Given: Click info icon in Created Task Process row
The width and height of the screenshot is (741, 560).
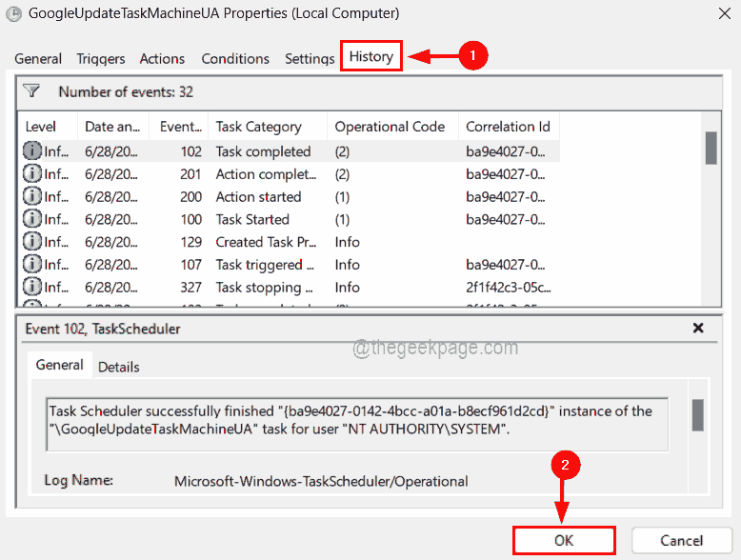Looking at the screenshot, I should click(x=31, y=242).
